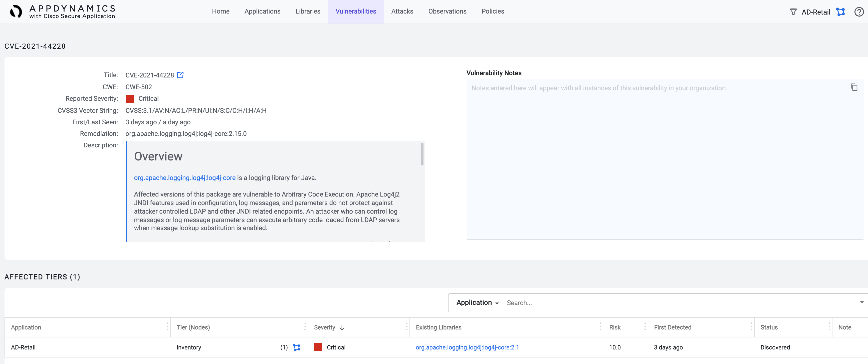This screenshot has height=364, width=868.
Task: Copy vulnerability notes with clipboard icon
Action: tap(854, 88)
